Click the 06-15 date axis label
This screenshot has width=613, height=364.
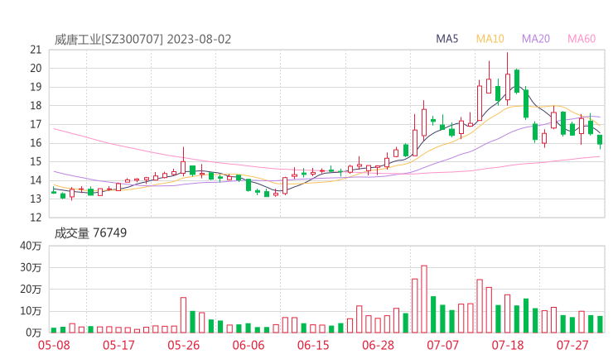click(x=313, y=345)
